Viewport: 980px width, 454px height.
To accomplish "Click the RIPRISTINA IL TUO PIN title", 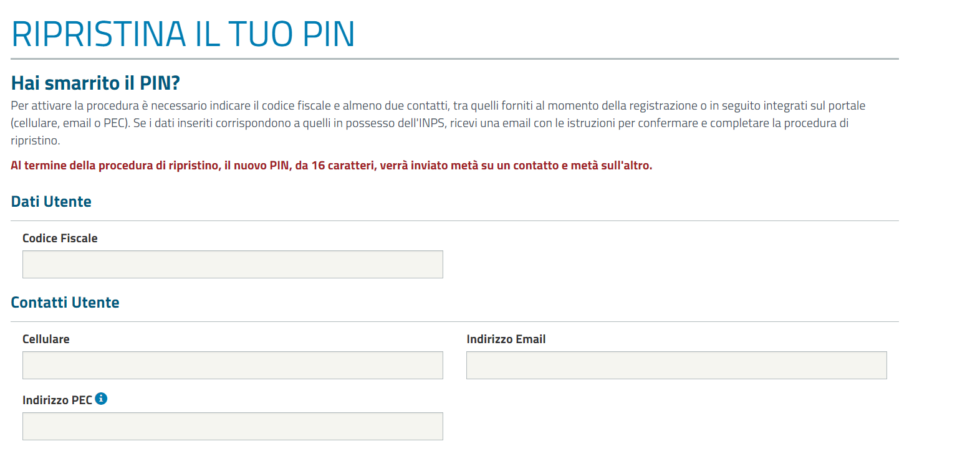I will (x=183, y=34).
